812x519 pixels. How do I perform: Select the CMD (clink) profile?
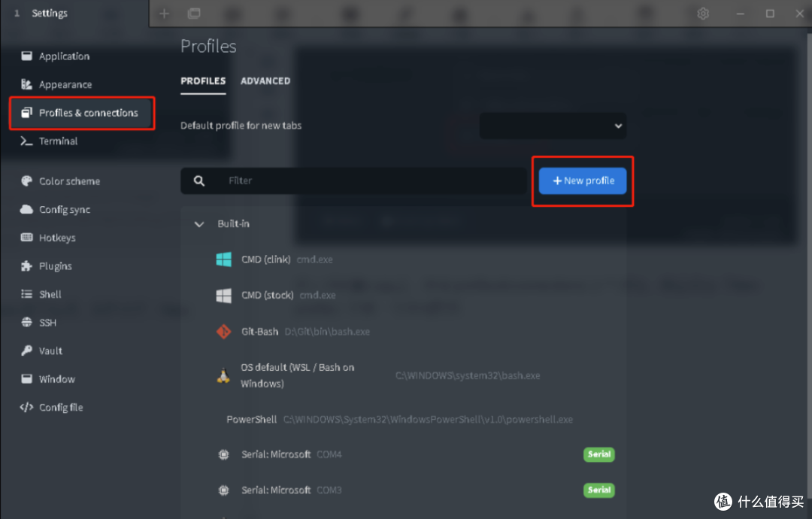(x=404, y=259)
